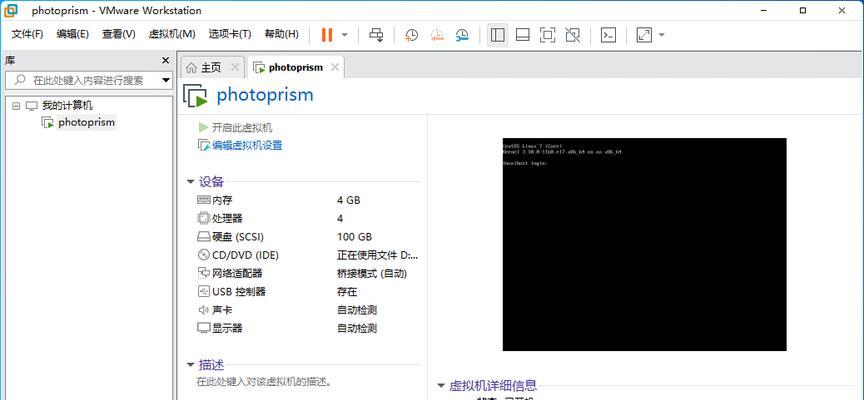Viewport: 864px width, 400px height.
Task: Close the 主页 tab
Action: click(x=235, y=67)
